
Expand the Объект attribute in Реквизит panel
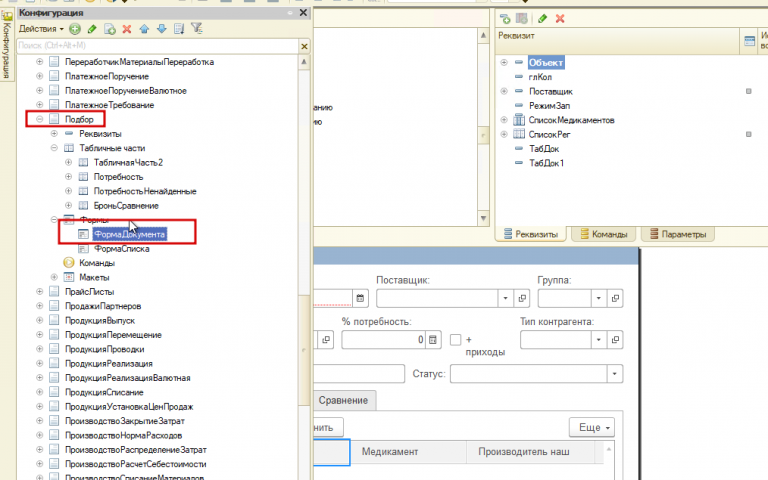[x=504, y=63]
